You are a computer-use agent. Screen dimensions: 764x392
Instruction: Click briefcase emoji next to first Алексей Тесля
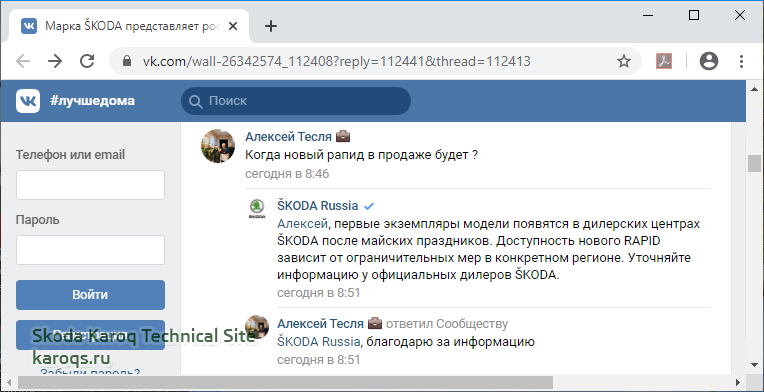[343, 136]
